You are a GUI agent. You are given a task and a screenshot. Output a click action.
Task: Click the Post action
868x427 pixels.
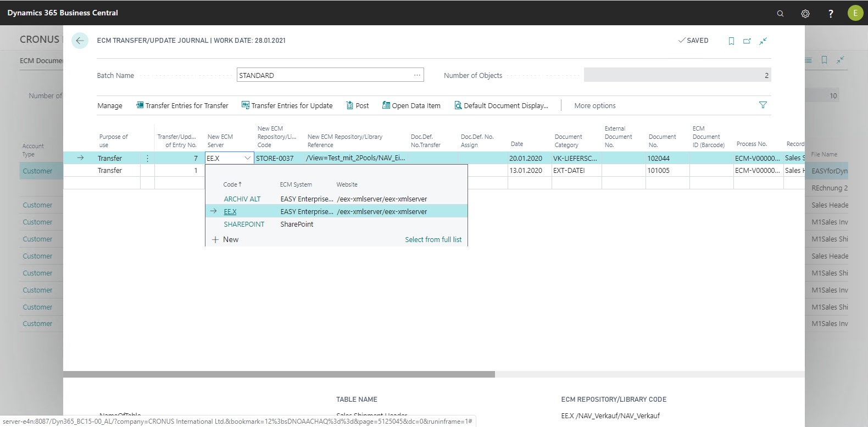357,105
